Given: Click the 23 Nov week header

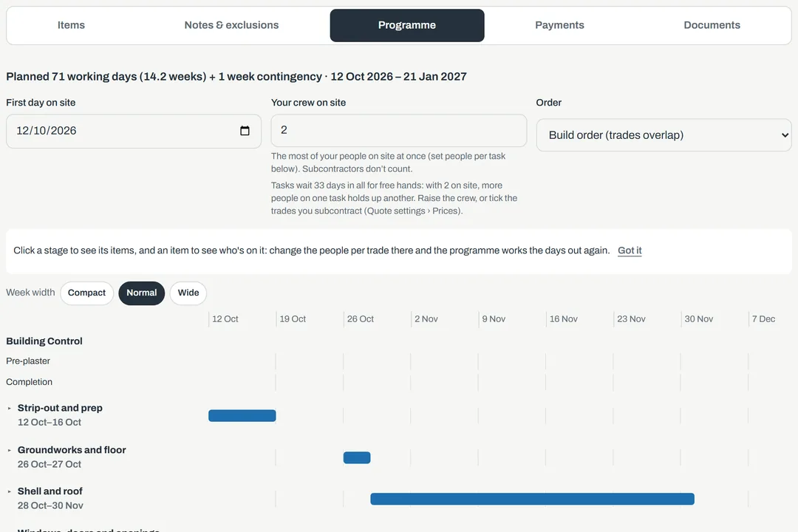Looking at the screenshot, I should 631,318.
